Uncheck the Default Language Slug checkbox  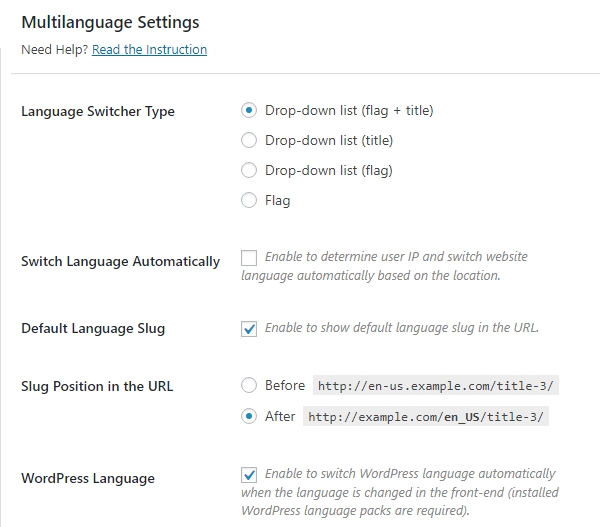pos(249,329)
